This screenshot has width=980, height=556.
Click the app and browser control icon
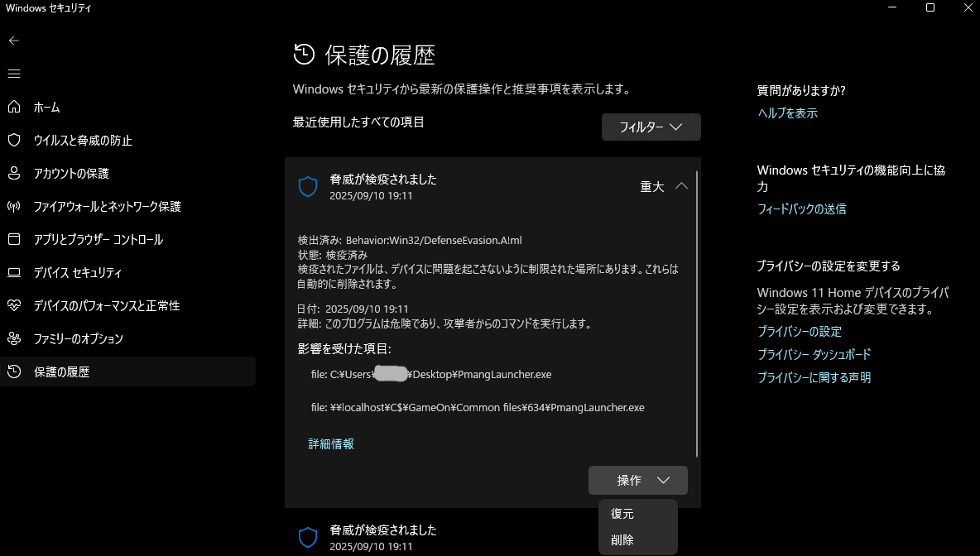pos(14,239)
